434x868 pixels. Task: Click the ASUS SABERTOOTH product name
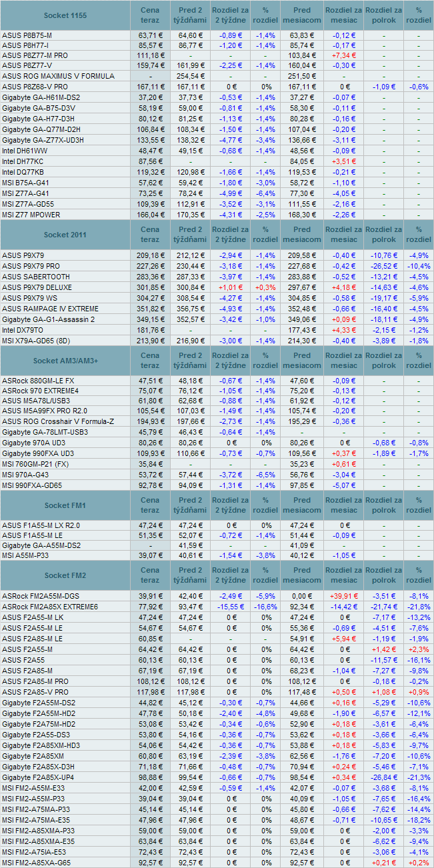point(35,276)
